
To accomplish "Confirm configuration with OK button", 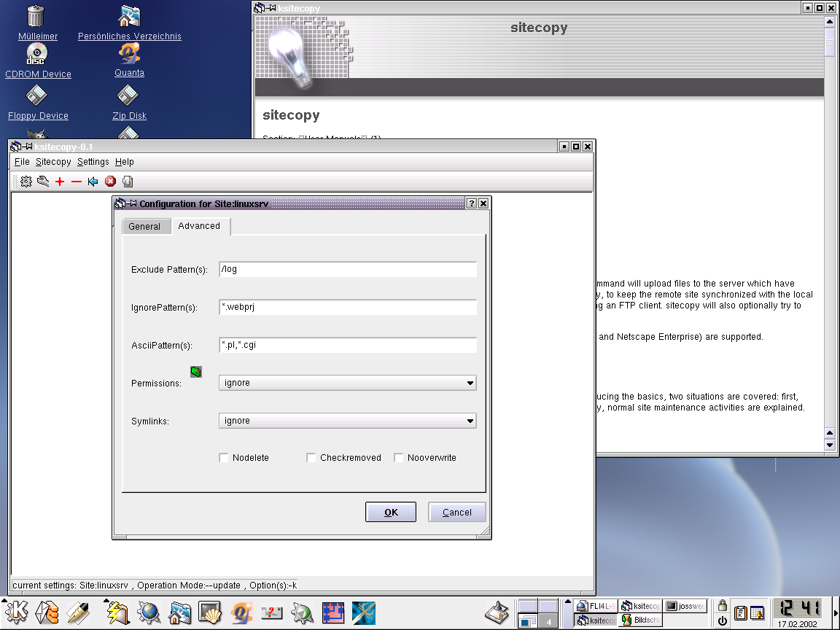I will (x=391, y=512).
